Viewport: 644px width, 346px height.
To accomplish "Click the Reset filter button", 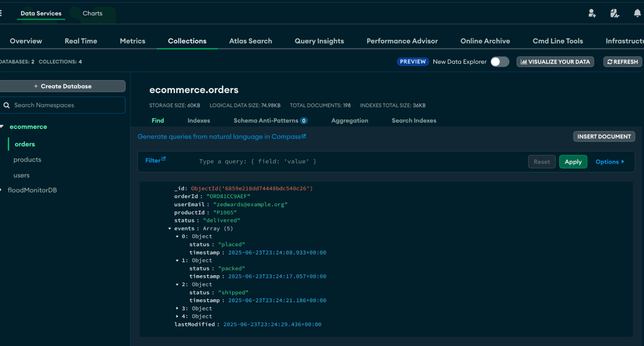I will (x=542, y=162).
